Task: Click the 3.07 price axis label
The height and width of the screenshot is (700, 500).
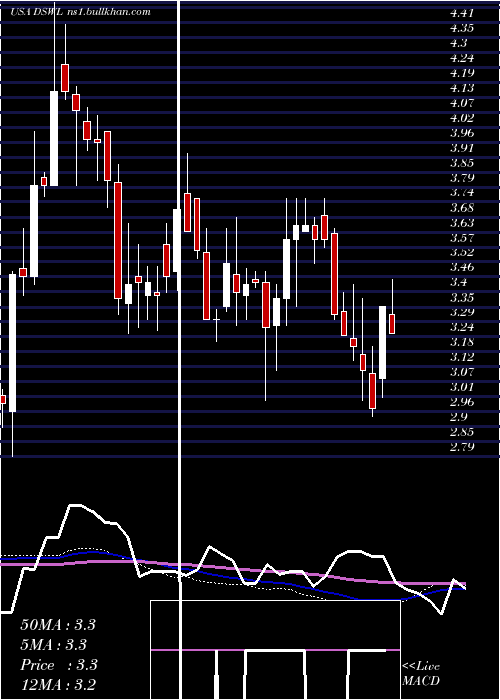Action: click(x=462, y=372)
